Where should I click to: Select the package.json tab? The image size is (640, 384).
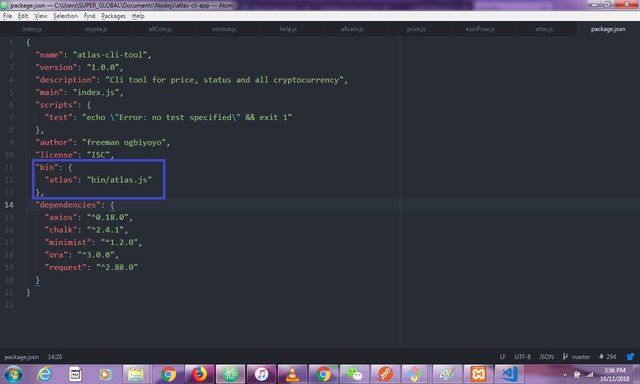pos(608,29)
